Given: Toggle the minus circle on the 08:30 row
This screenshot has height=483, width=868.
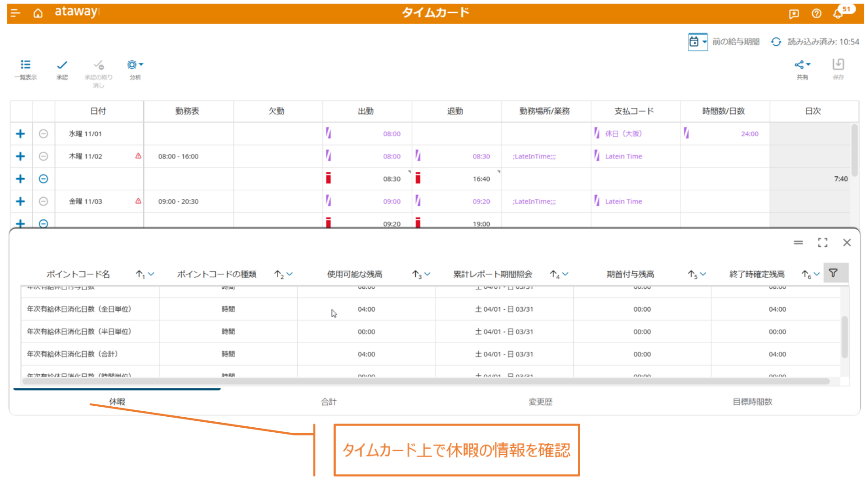Looking at the screenshot, I should 43,179.
